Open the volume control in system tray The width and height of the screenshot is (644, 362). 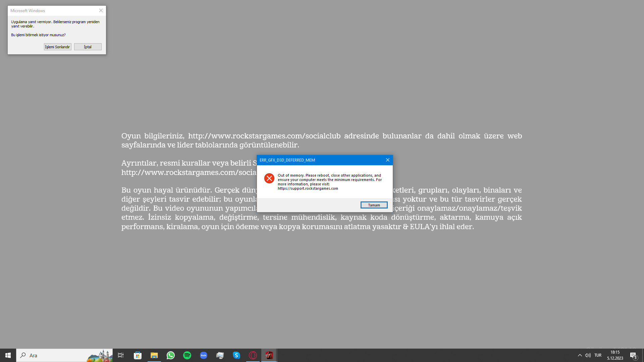tap(588, 355)
